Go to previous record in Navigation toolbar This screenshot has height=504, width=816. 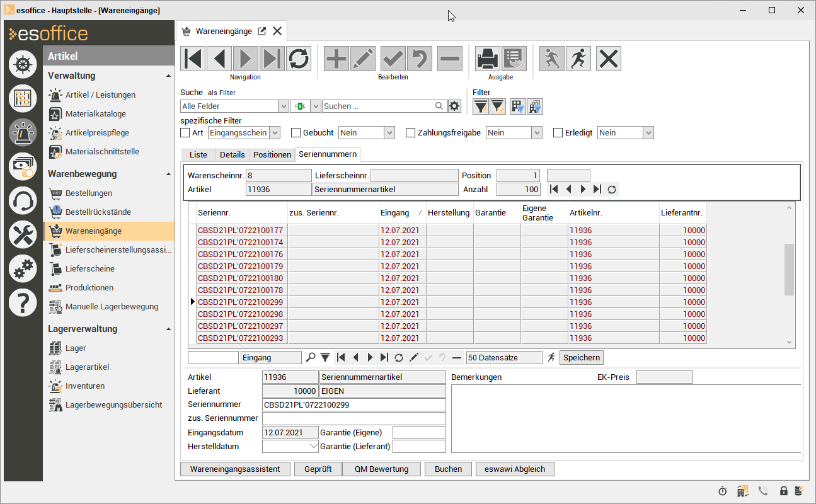pos(219,59)
